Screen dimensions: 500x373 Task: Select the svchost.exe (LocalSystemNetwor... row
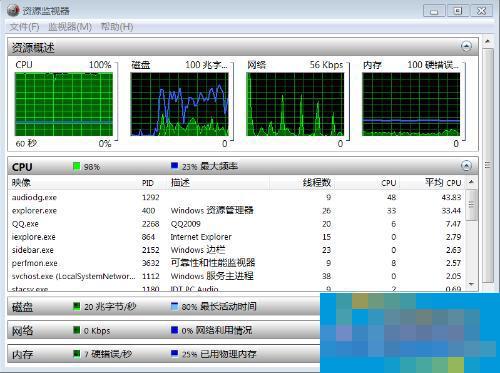tap(237, 276)
